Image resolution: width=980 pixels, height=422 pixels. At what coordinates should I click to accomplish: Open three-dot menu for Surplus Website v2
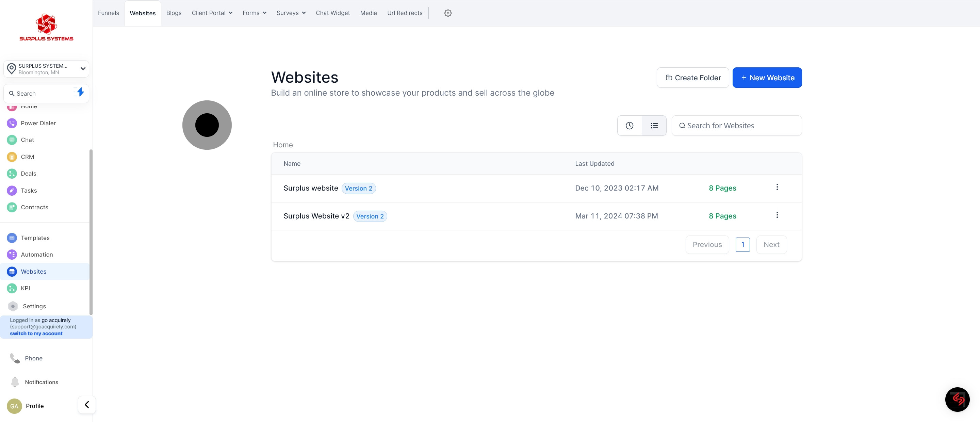[777, 215]
